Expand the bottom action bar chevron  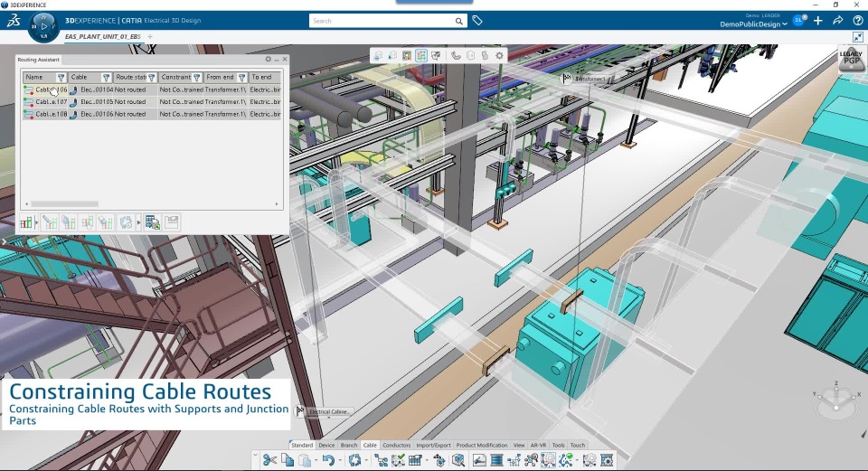tap(255, 455)
